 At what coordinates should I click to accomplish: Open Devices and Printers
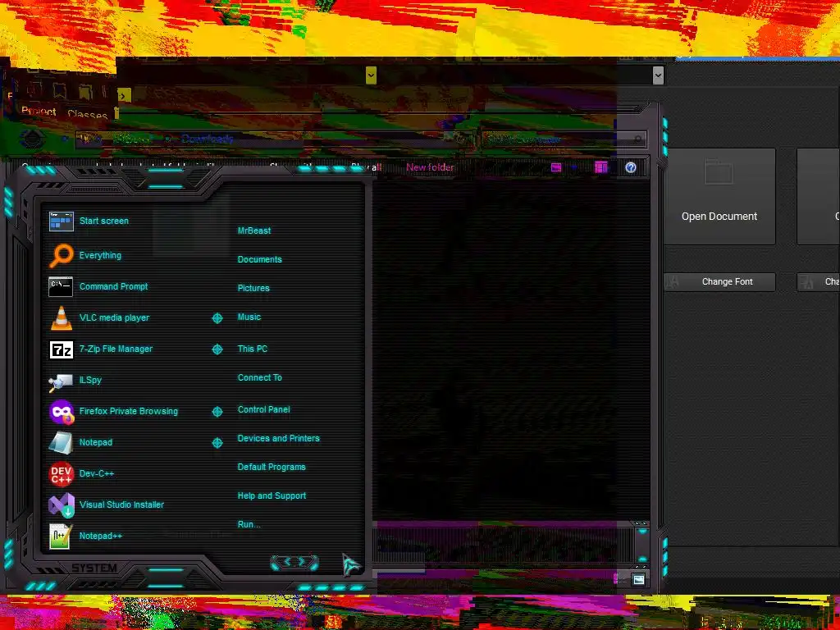tap(278, 438)
